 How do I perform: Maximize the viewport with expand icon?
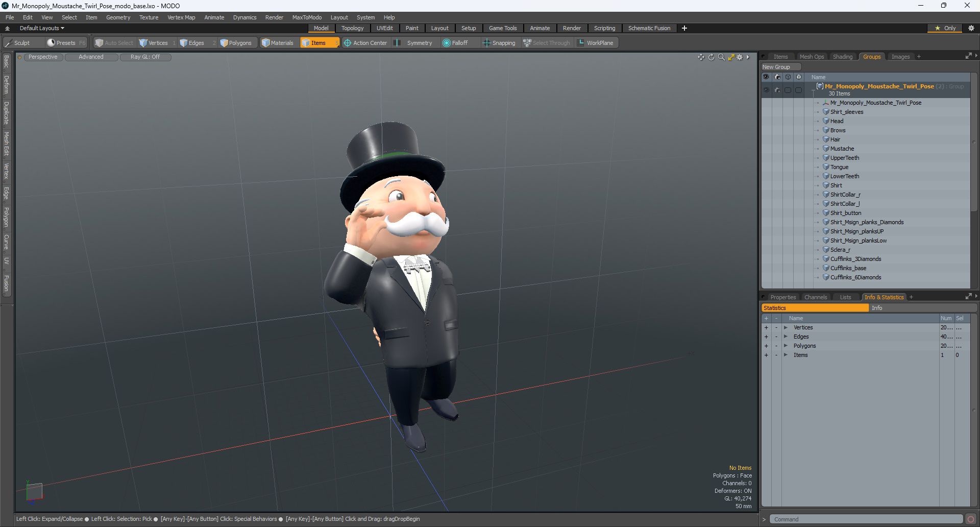(x=731, y=57)
